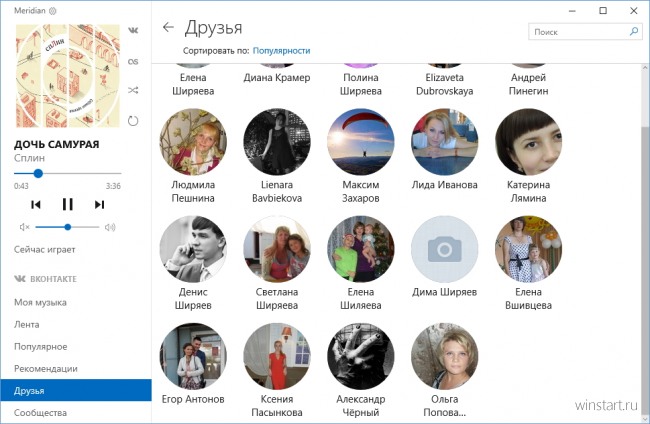Skip to the previous track
The height and width of the screenshot is (424, 650).
click(36, 204)
